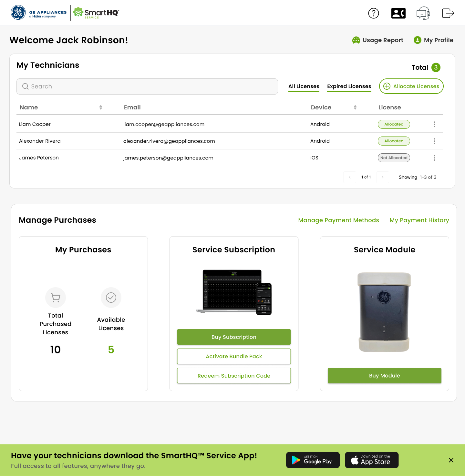Click the contact card icon in the header
Viewport: 465px width, 476px height.
398,13
